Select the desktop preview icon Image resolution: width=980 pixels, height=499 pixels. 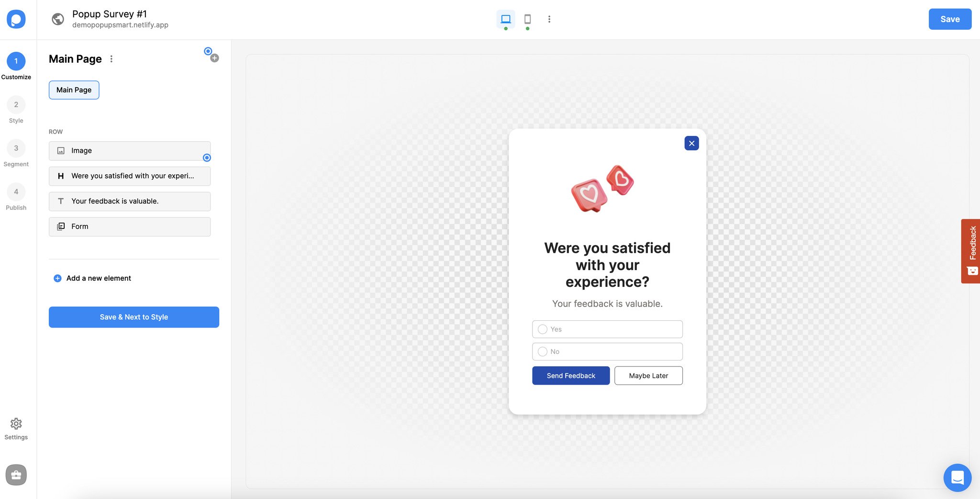(505, 20)
